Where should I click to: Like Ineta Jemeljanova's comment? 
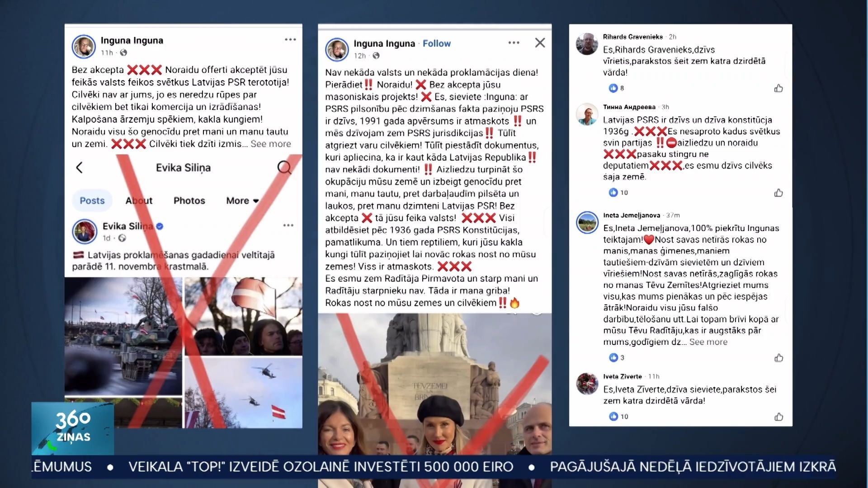pyautogui.click(x=778, y=358)
